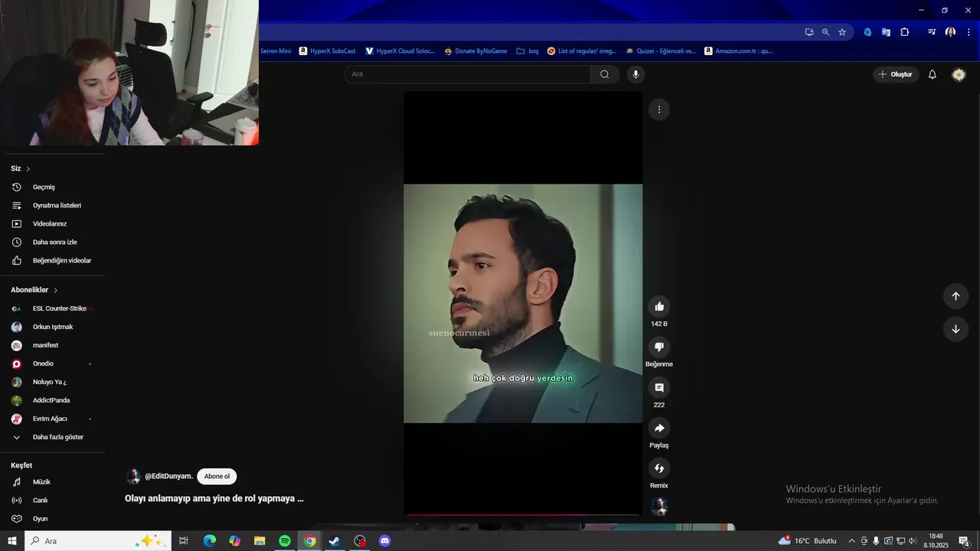Open Discord from the taskbar
Screen dimensions: 980x551
[x=385, y=541]
